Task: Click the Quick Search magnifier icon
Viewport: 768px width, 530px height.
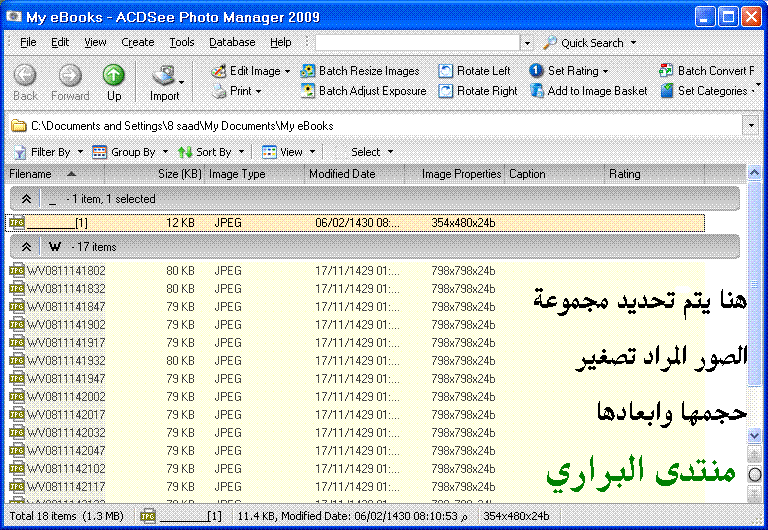Action: tap(550, 43)
